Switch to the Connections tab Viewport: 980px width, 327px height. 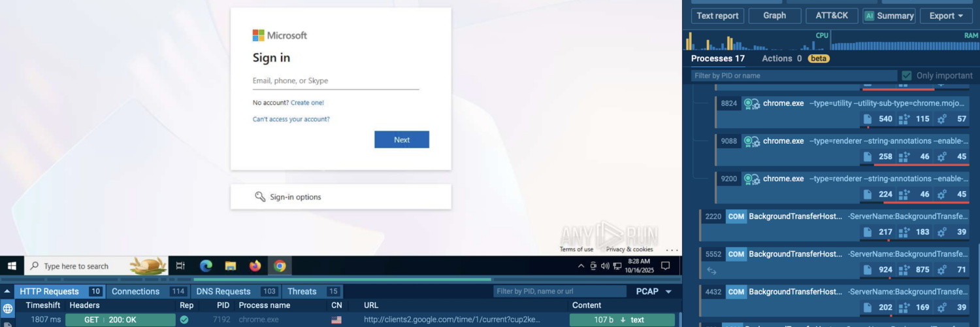148,292
